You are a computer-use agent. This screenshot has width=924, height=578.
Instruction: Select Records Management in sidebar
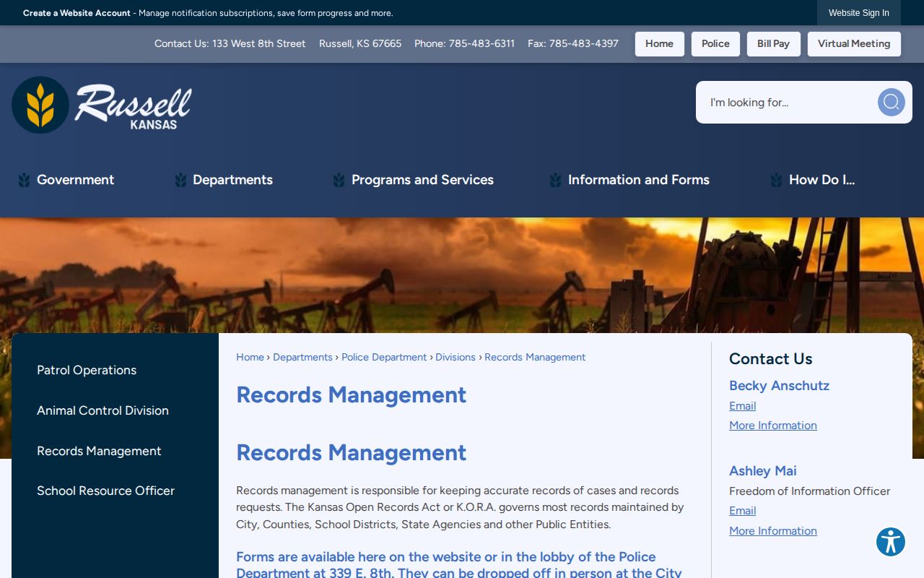pos(99,451)
